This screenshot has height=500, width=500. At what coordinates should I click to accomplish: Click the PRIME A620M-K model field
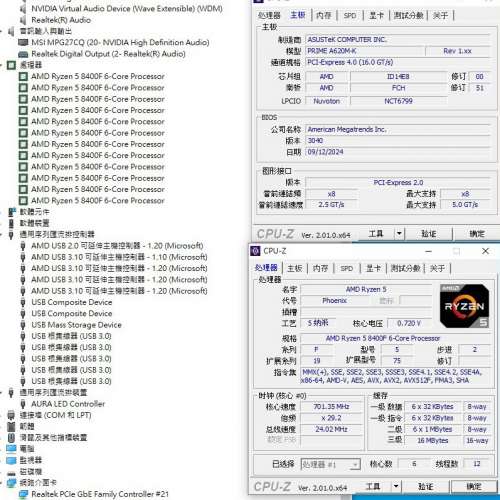coord(365,51)
